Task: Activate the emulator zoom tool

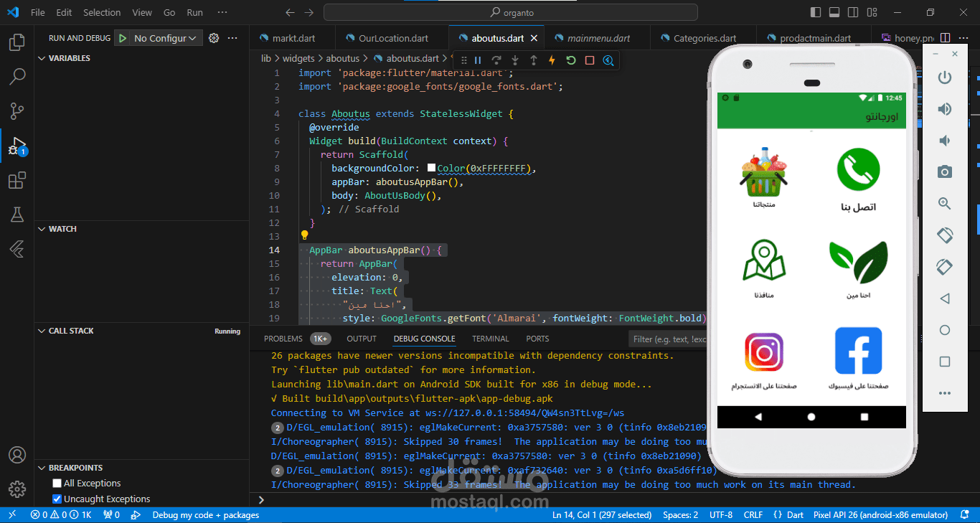Action: click(945, 204)
